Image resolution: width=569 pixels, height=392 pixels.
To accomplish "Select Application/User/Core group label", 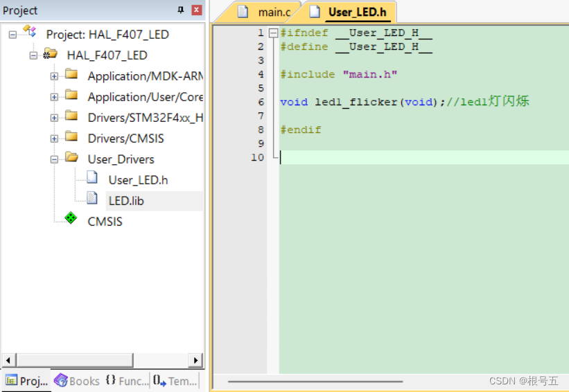I will (145, 97).
